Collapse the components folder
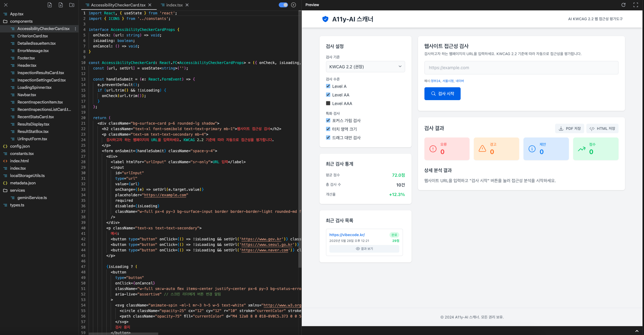Viewport: 644px width, 335px height. point(39,21)
